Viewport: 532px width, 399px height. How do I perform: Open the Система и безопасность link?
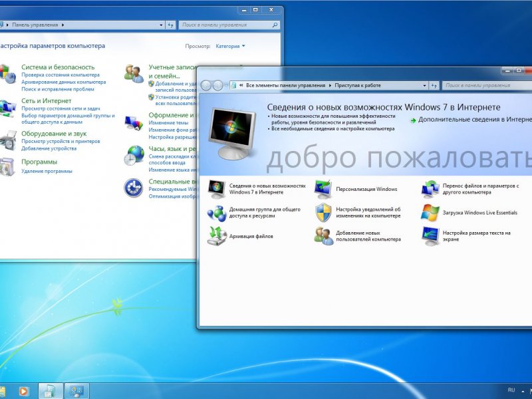pyautogui.click(x=58, y=67)
